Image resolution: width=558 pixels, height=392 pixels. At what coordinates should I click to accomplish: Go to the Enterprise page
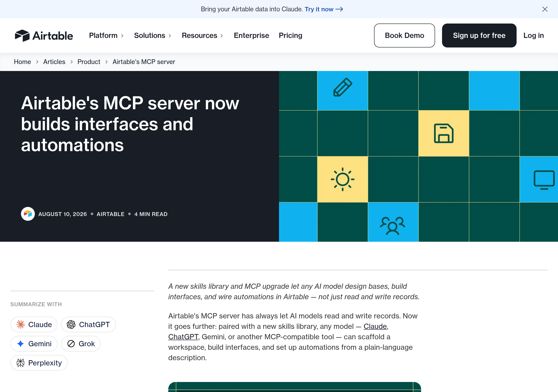coord(251,35)
